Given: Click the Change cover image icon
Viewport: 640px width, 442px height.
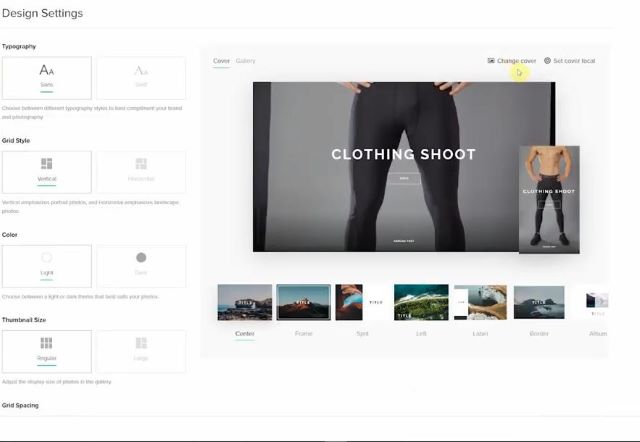Looking at the screenshot, I should [491, 61].
